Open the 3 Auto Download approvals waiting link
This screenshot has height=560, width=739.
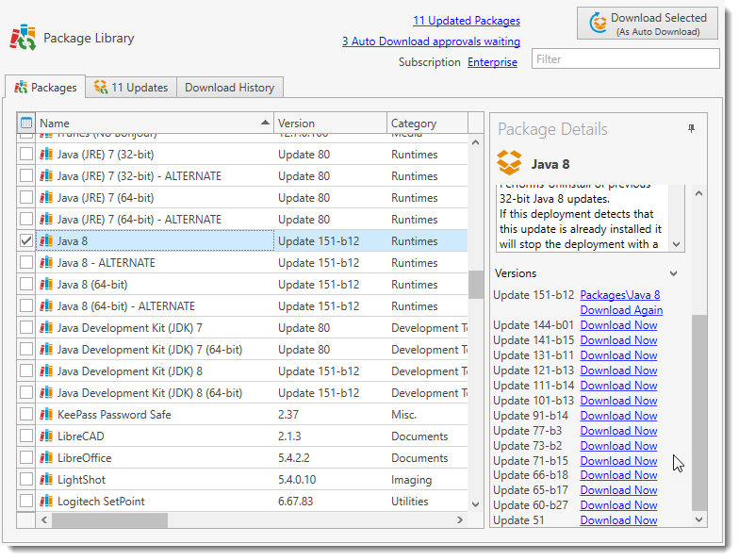coord(431,41)
